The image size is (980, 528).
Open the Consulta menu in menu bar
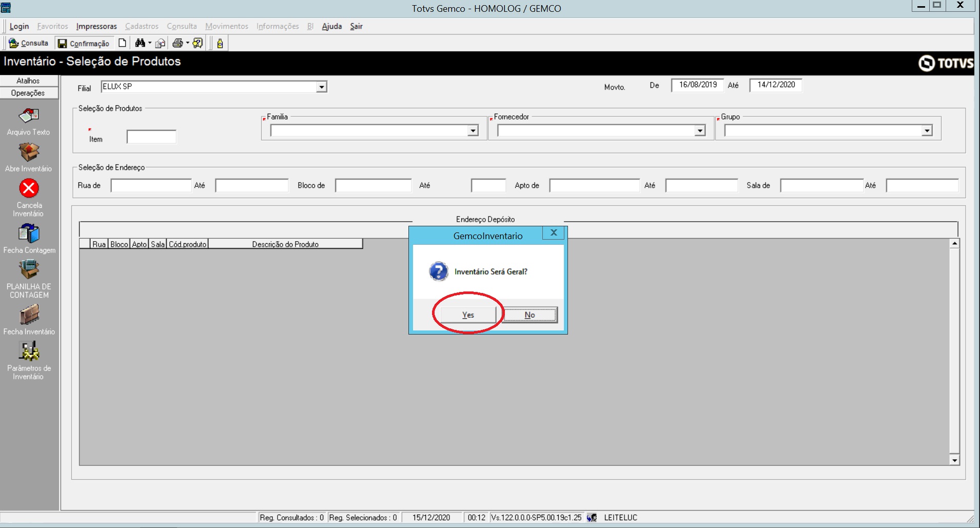[182, 26]
